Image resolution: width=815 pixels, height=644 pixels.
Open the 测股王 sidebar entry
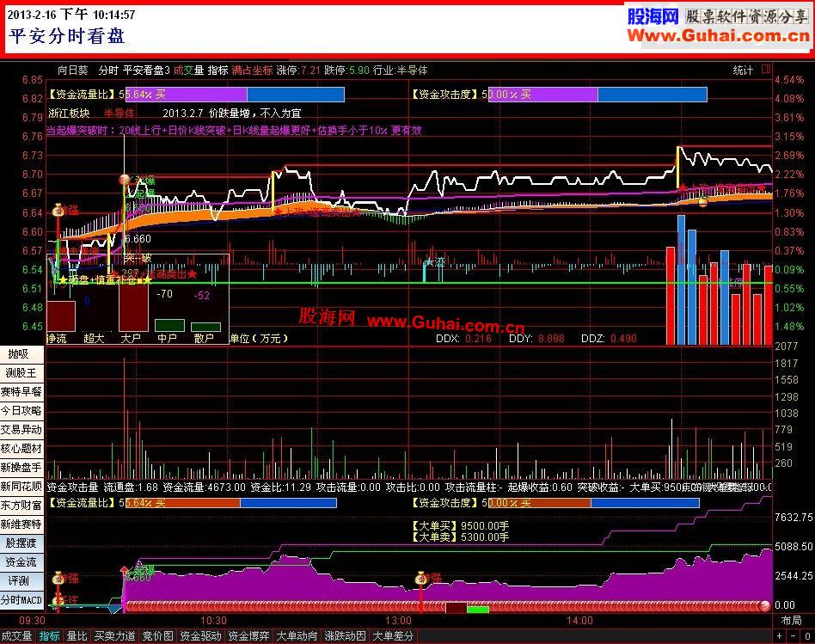coord(21,373)
